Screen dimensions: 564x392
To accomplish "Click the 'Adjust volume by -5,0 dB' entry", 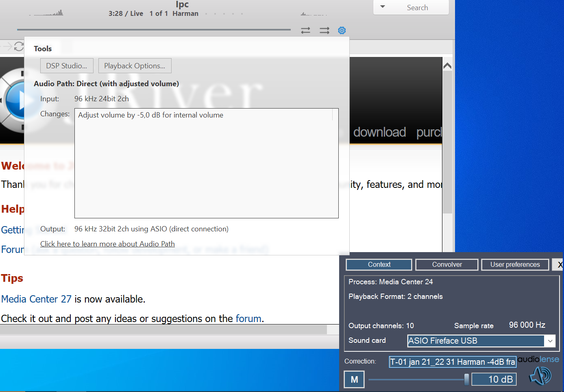I will click(150, 115).
